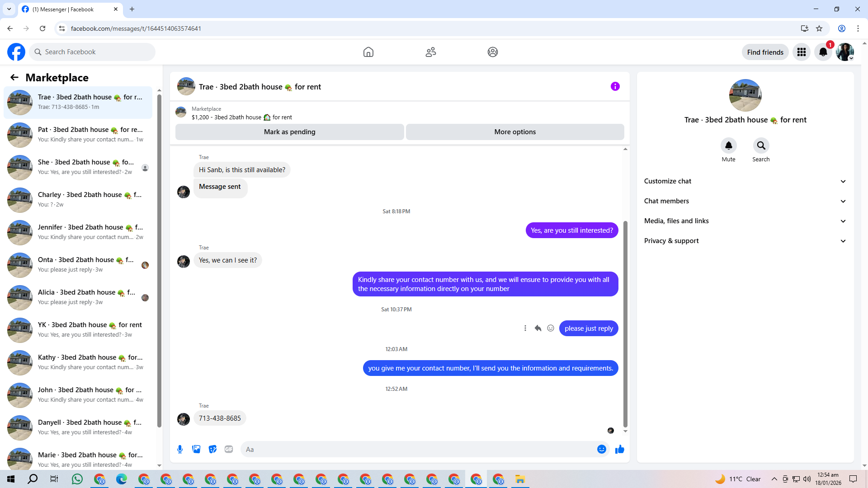
Task: Go to the Facebook Home tab
Action: (x=368, y=52)
